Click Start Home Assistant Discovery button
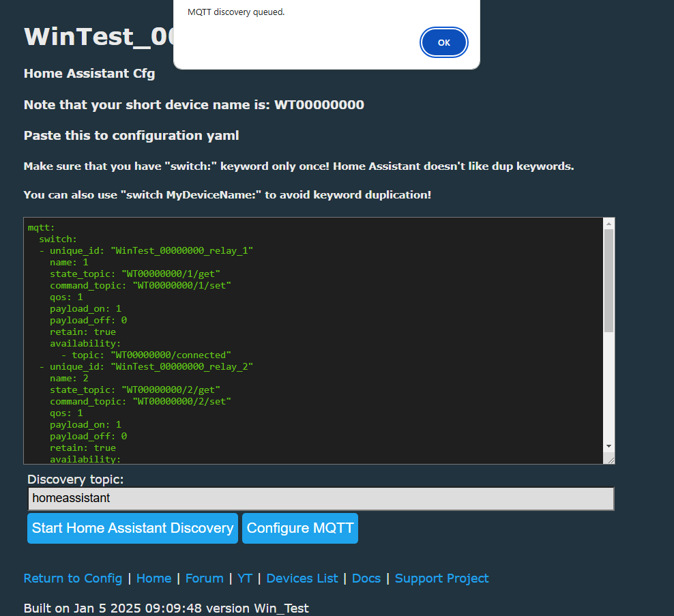 [x=132, y=528]
